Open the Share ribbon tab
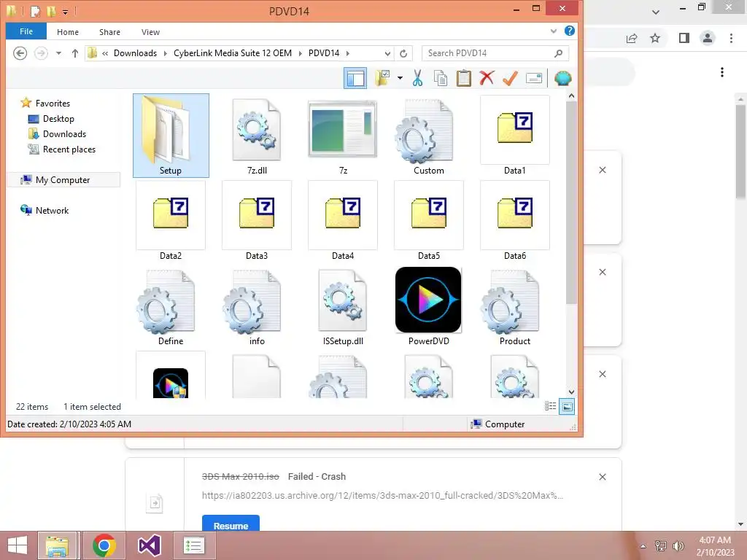Image resolution: width=747 pixels, height=560 pixels. pyautogui.click(x=109, y=32)
